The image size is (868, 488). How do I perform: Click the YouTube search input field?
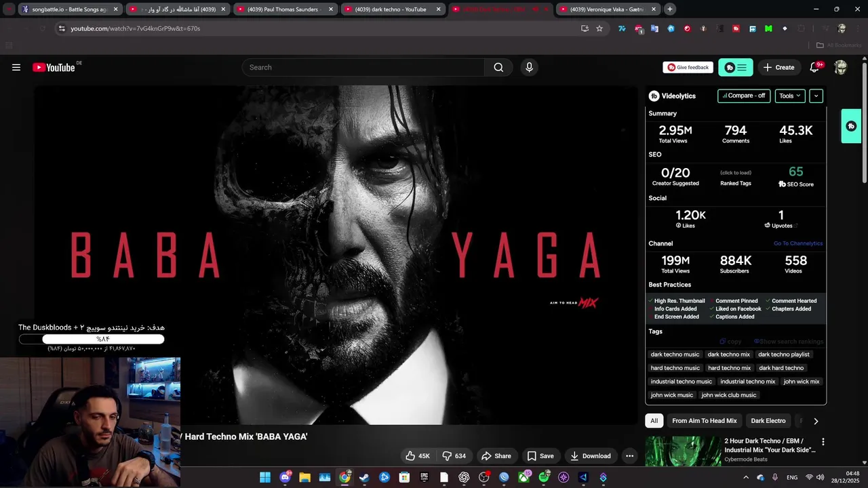[363, 67]
